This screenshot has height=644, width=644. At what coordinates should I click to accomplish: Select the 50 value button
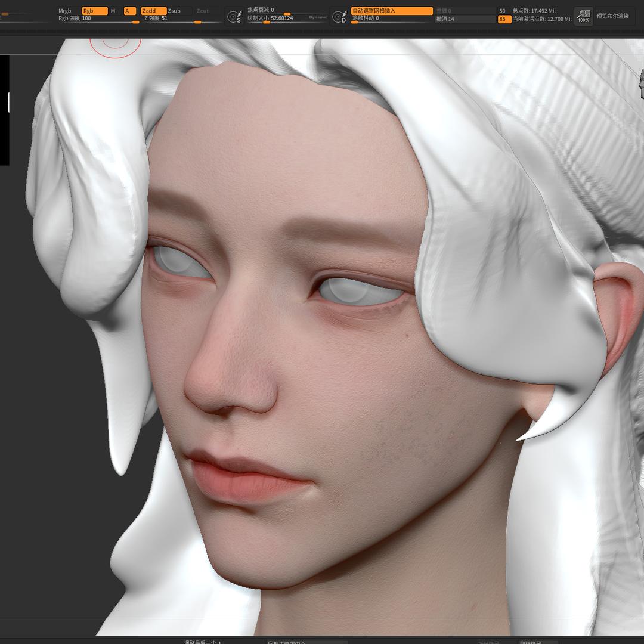click(503, 11)
